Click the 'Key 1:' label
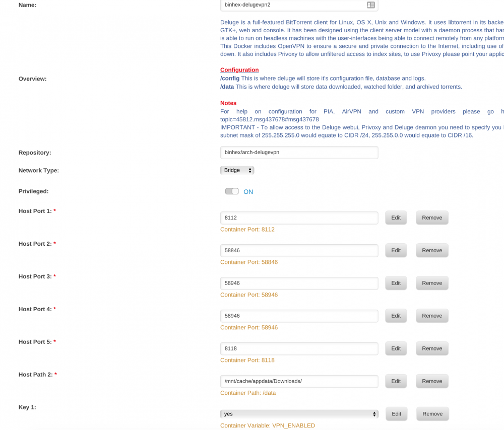 pyautogui.click(x=27, y=407)
